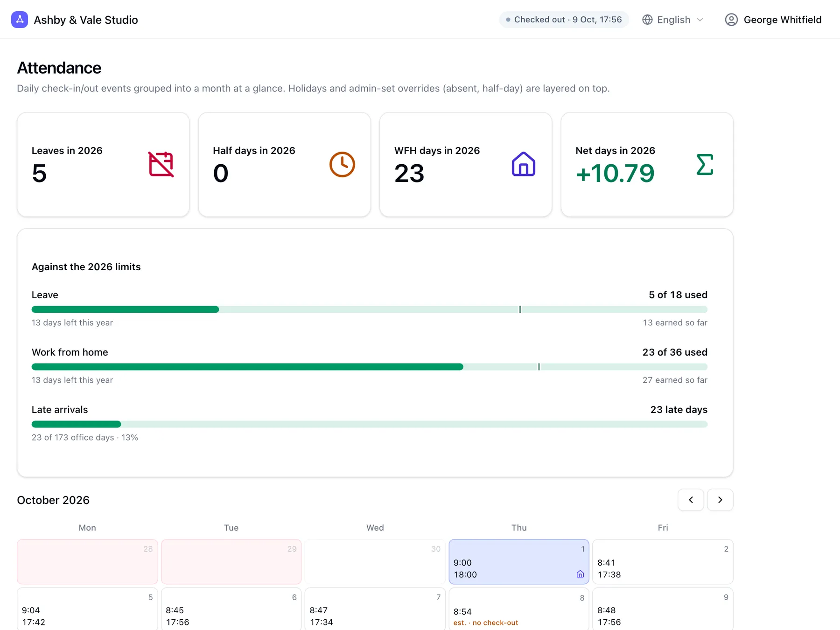840x630 pixels.
Task: Click the Late arrivals progress bar
Action: point(370,424)
